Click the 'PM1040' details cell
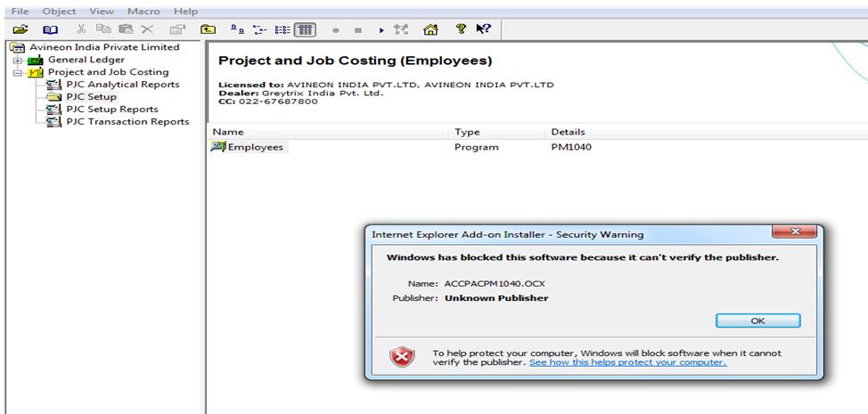Screen dimensions: 868x414 click(x=570, y=147)
